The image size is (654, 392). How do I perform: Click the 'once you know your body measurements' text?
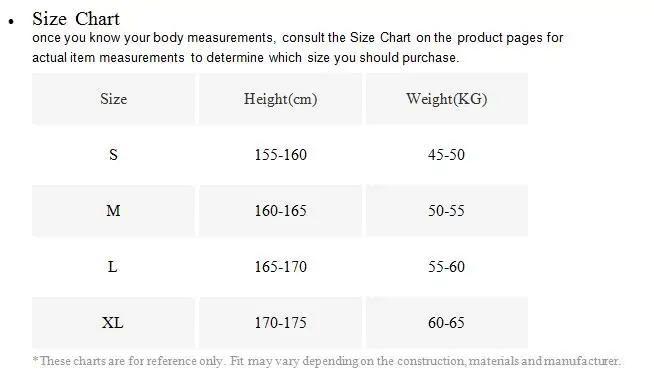(153, 38)
